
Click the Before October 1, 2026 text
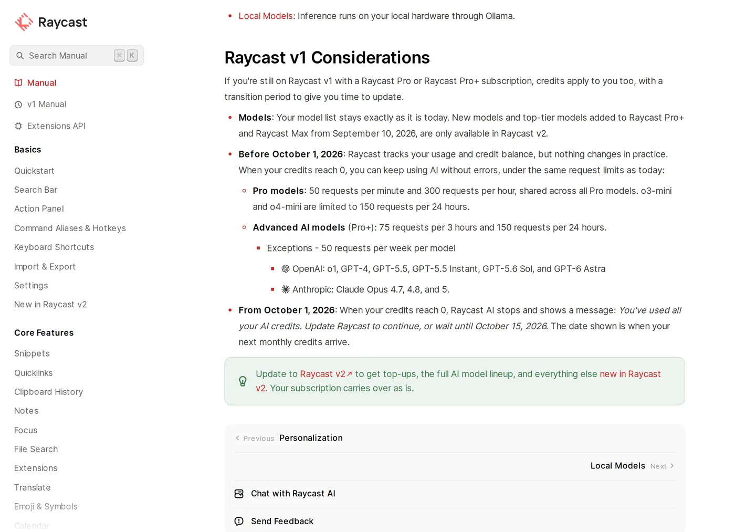click(291, 154)
